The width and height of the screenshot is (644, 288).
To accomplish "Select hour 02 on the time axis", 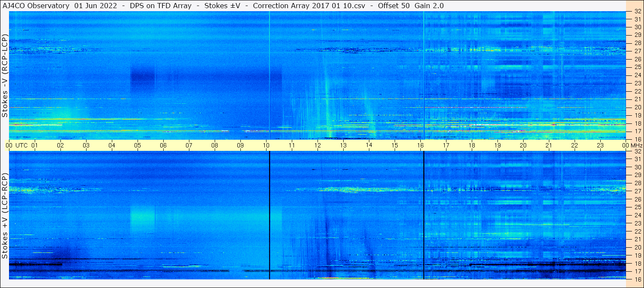I will (x=60, y=145).
